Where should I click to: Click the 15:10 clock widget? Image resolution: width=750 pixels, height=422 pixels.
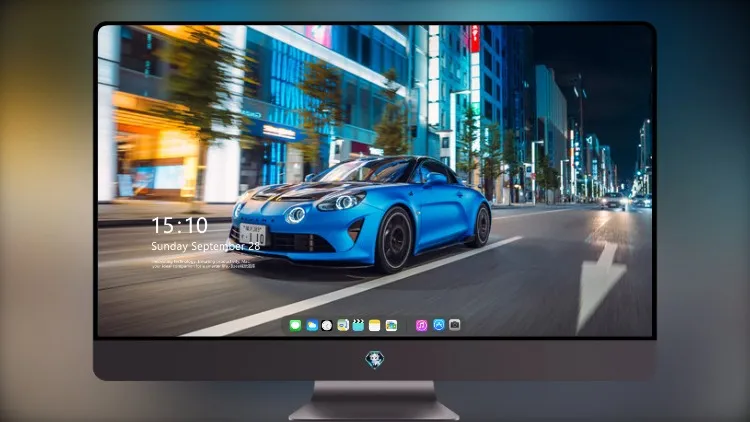click(x=179, y=225)
